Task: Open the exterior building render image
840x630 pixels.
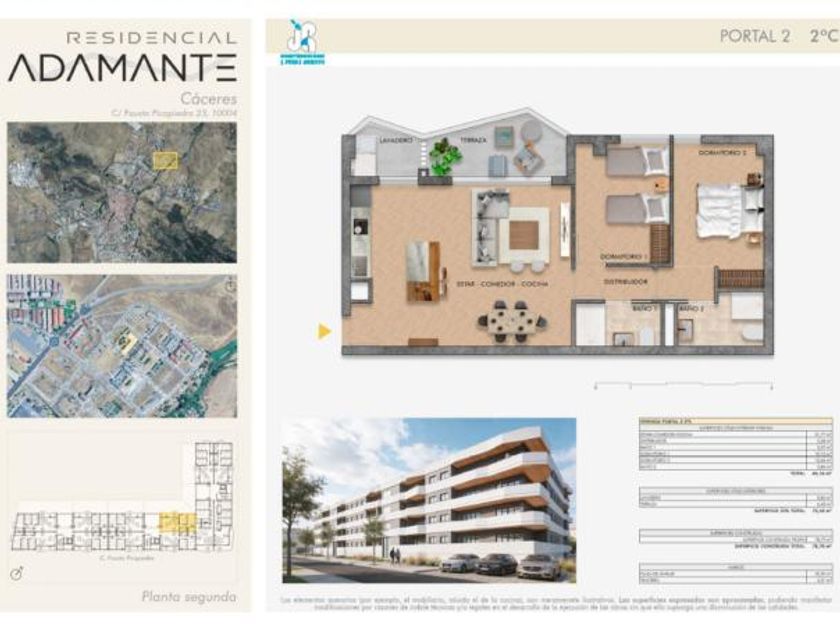Action: pyautogui.click(x=429, y=500)
